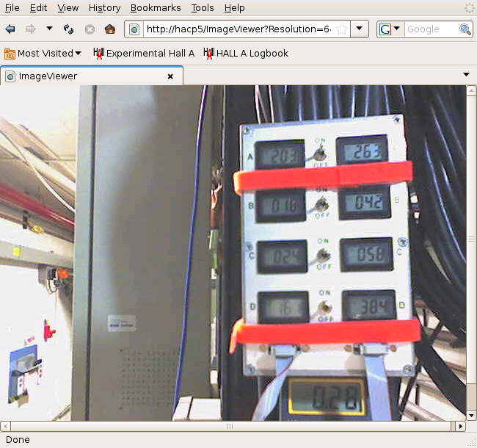Open the File menu
Image resolution: width=477 pixels, height=448 pixels.
pos(12,8)
